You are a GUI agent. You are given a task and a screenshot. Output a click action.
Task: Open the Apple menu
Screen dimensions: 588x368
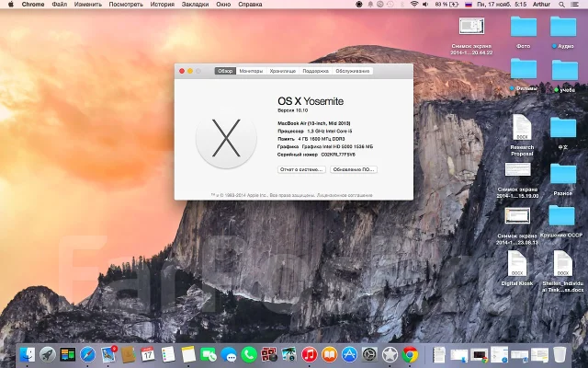pyautogui.click(x=10, y=5)
